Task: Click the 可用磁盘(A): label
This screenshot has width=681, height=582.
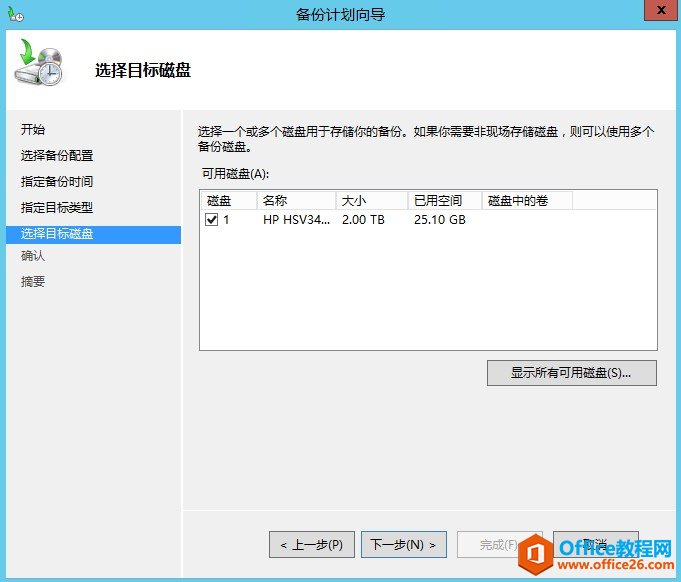Action: [235, 174]
